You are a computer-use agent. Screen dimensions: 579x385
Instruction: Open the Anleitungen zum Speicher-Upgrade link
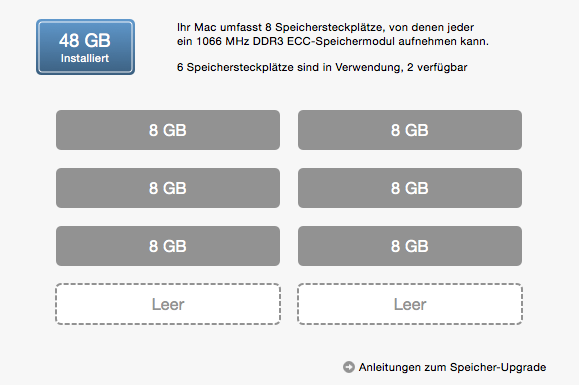coord(452,367)
